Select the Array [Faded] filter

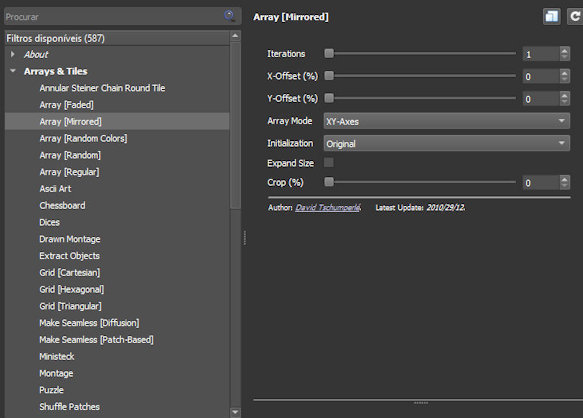[67, 105]
